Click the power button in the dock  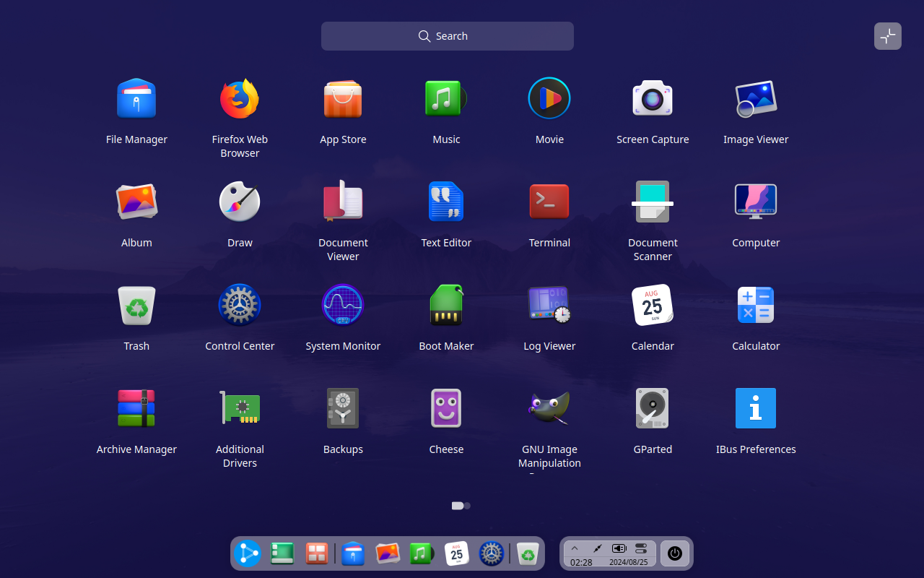[675, 553]
